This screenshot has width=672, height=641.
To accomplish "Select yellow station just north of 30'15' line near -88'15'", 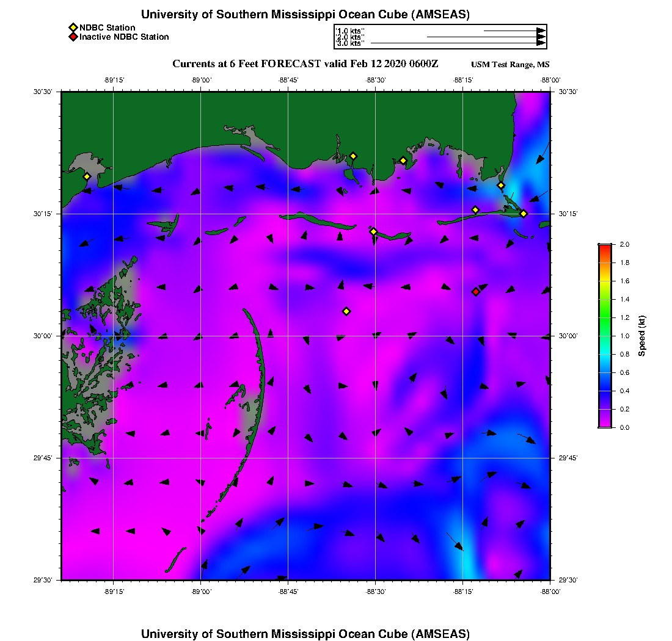I will tap(475, 210).
